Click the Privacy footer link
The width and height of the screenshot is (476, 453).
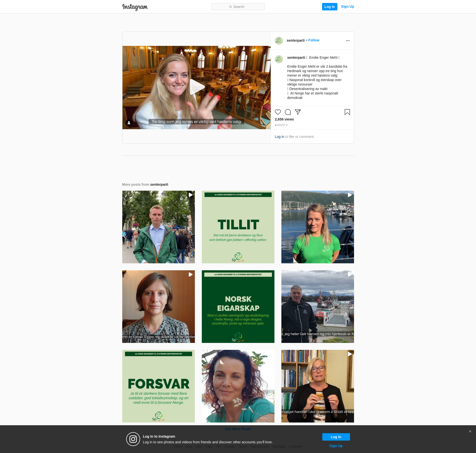(230, 447)
